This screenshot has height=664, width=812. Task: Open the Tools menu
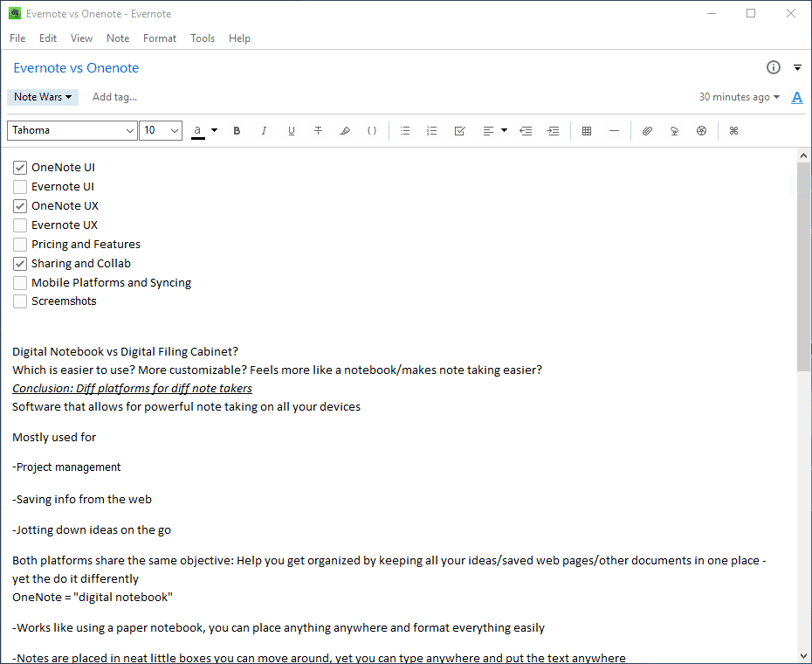203,38
